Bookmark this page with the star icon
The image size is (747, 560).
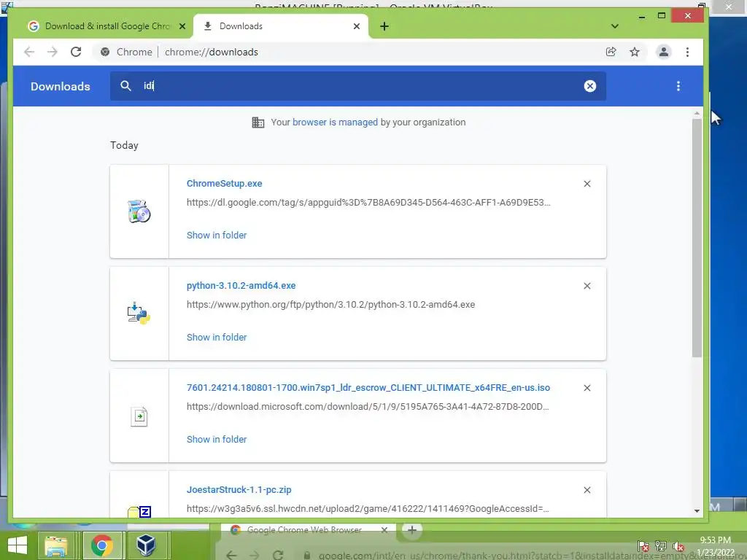coord(635,52)
